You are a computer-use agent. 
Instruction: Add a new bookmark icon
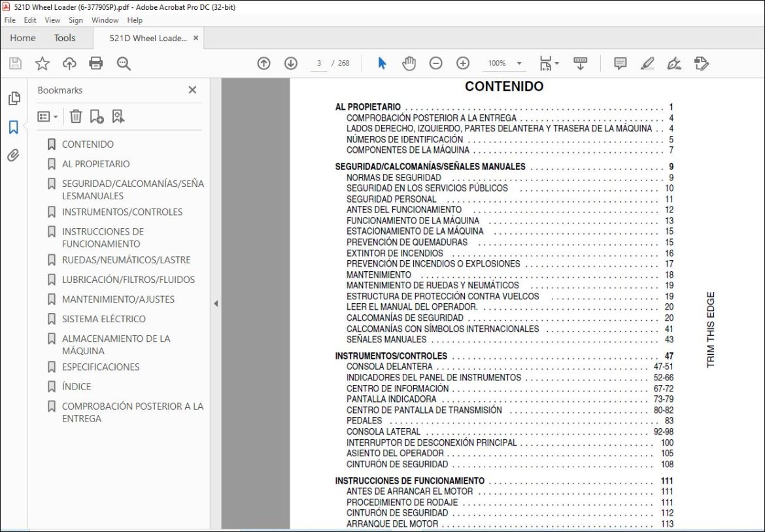click(97, 116)
